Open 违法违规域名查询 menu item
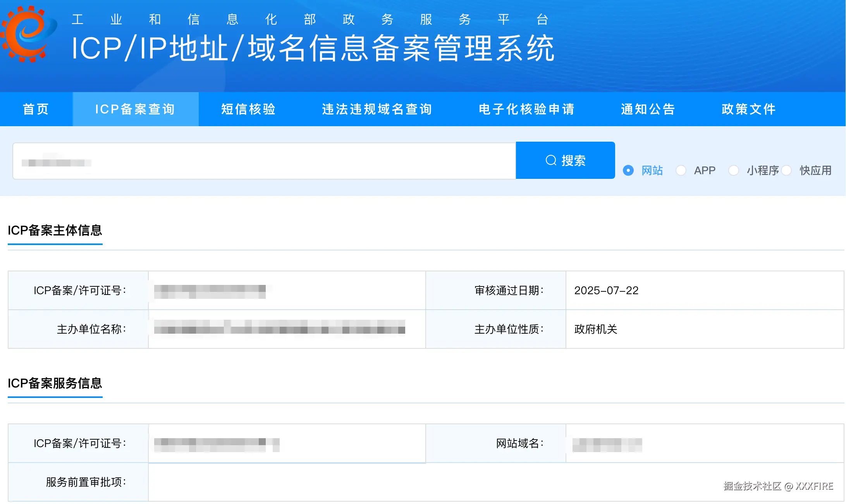Viewport: 846px width, 504px height. (377, 109)
